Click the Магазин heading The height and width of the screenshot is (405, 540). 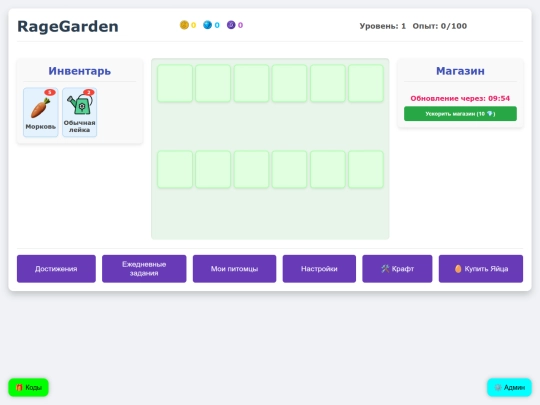[460, 71]
